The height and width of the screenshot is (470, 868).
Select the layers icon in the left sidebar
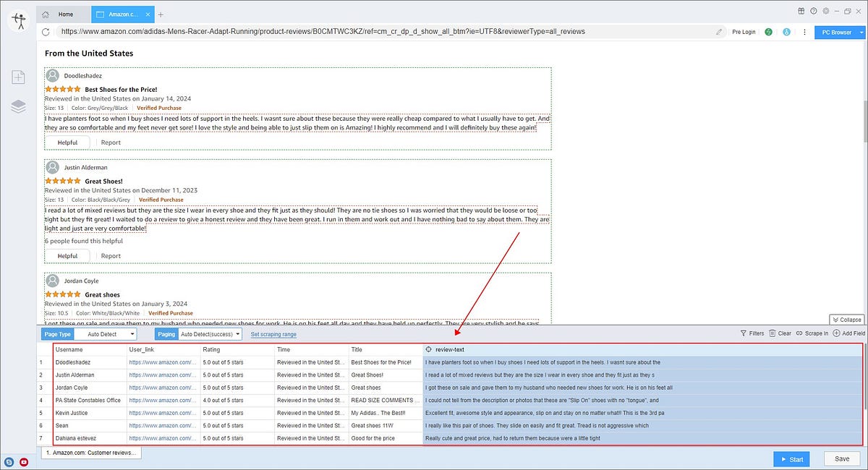pos(18,106)
